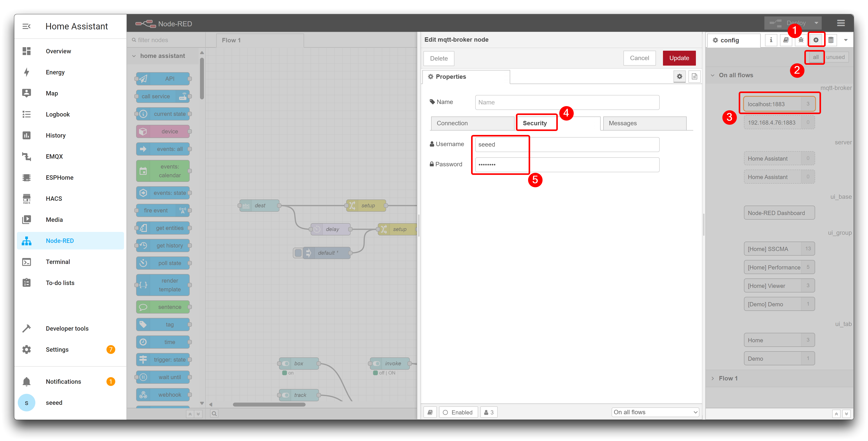Open the HACS store icon
868x441 pixels.
click(27, 198)
